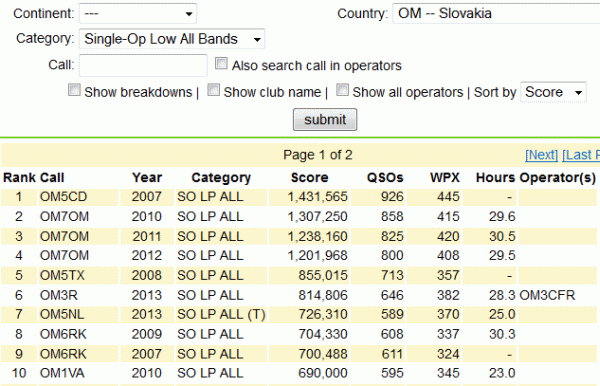The width and height of the screenshot is (600, 386).
Task: Click the Page 1 of 2 text
Action: pyautogui.click(x=318, y=155)
